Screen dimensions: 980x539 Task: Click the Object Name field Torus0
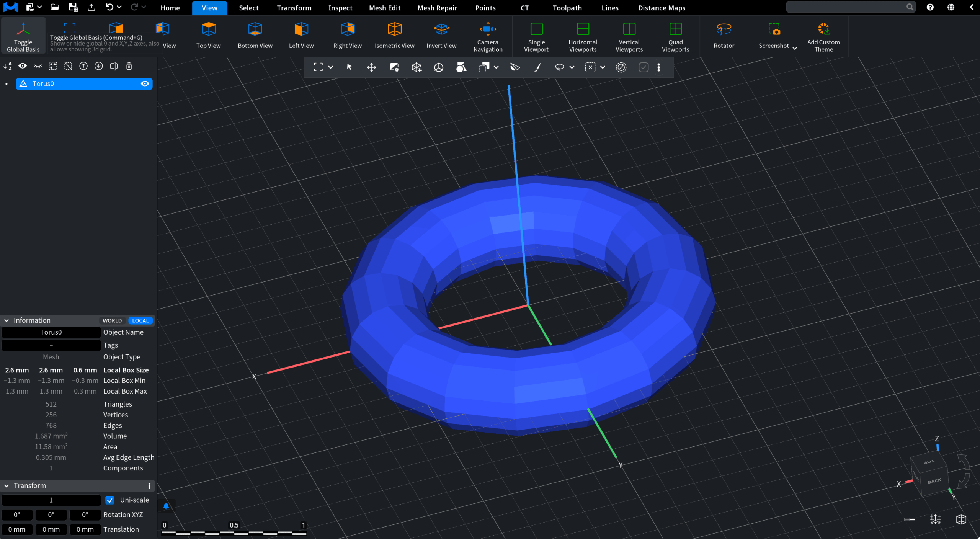51,332
